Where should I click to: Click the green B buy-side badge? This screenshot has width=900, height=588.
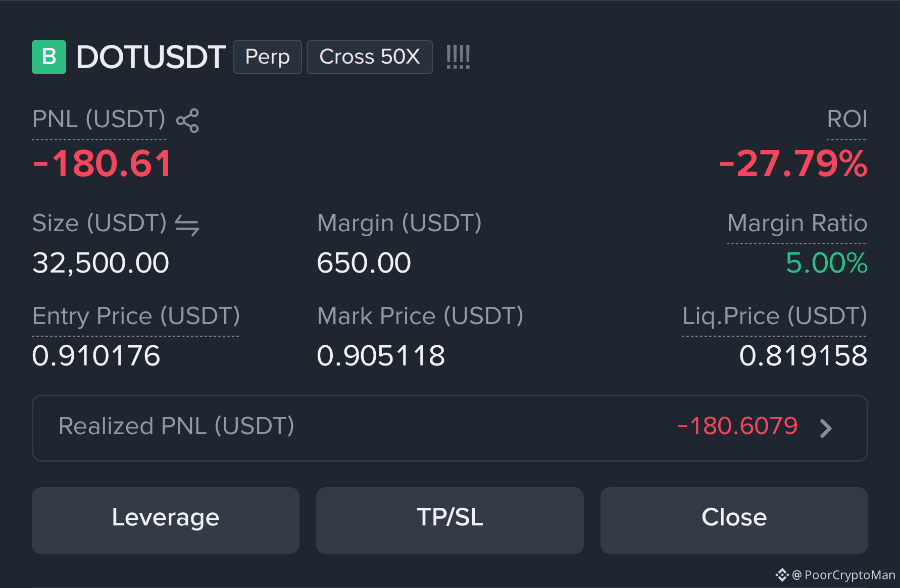click(x=49, y=57)
